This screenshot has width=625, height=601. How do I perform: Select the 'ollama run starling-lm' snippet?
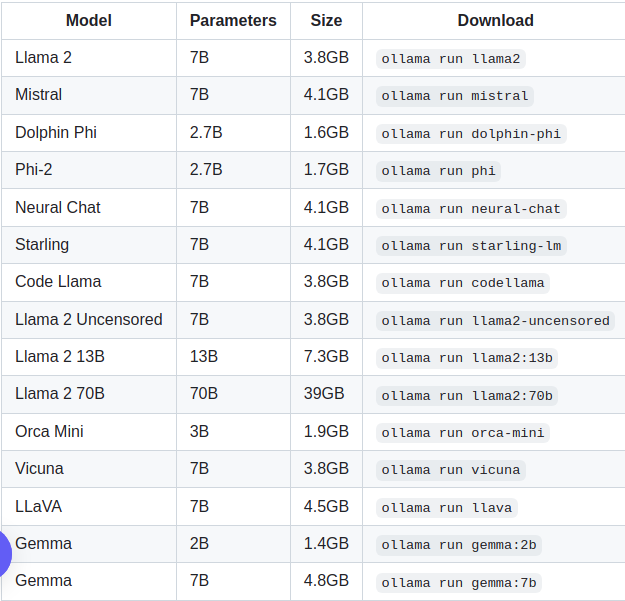pos(471,246)
